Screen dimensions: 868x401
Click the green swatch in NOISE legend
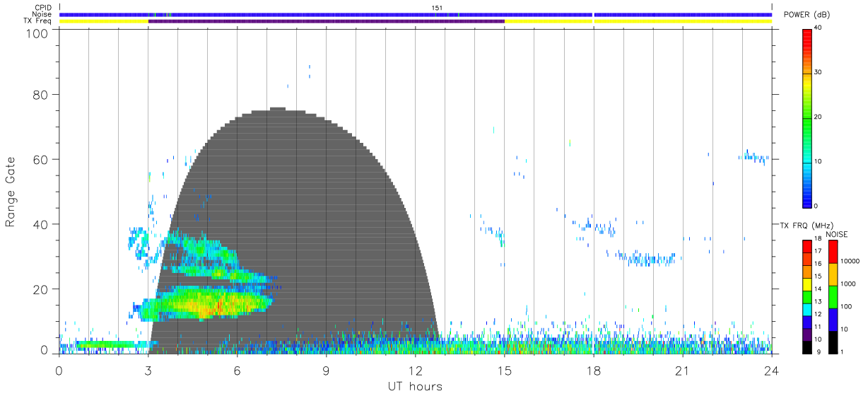(x=833, y=296)
